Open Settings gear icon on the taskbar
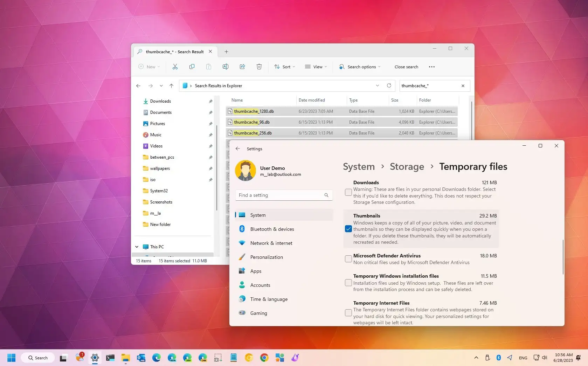Image resolution: width=588 pixels, height=366 pixels. click(95, 358)
